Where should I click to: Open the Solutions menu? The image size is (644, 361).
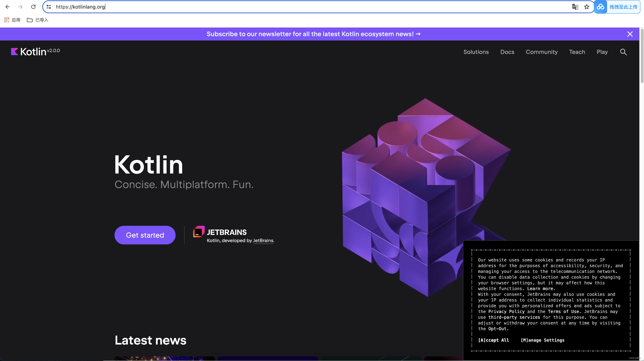click(x=476, y=52)
